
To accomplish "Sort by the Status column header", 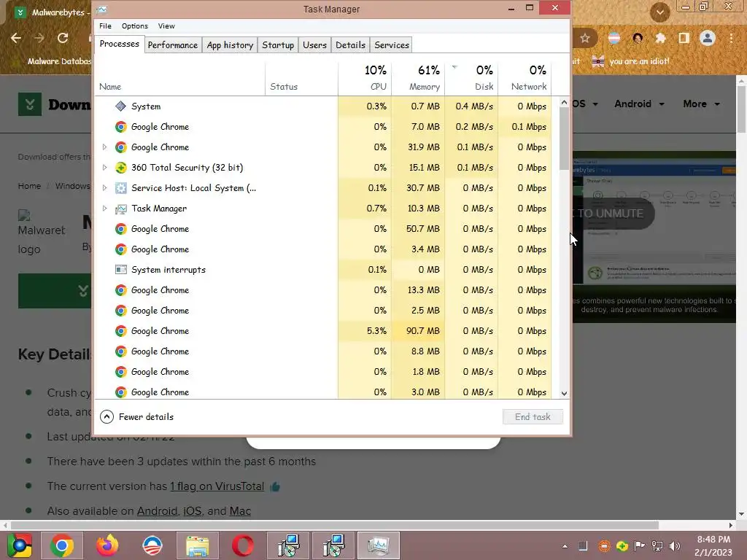I will pyautogui.click(x=301, y=78).
